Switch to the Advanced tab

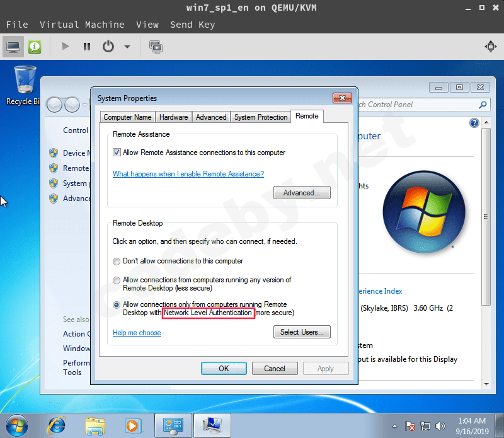point(211,117)
